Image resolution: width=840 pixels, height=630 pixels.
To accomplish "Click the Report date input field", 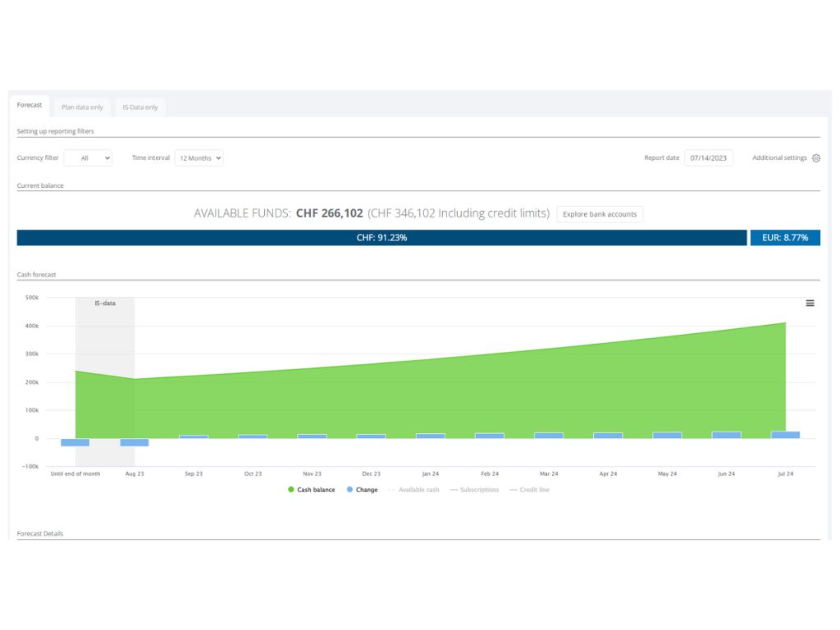I will coord(709,158).
